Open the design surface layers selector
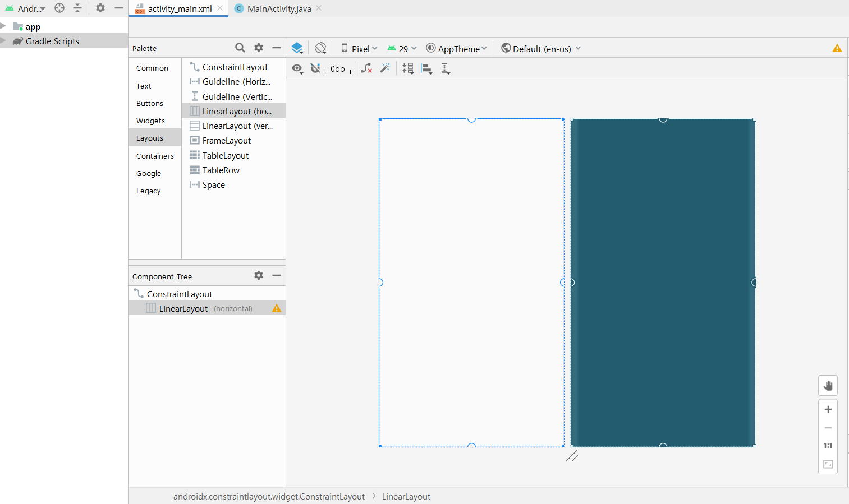 pos(297,48)
